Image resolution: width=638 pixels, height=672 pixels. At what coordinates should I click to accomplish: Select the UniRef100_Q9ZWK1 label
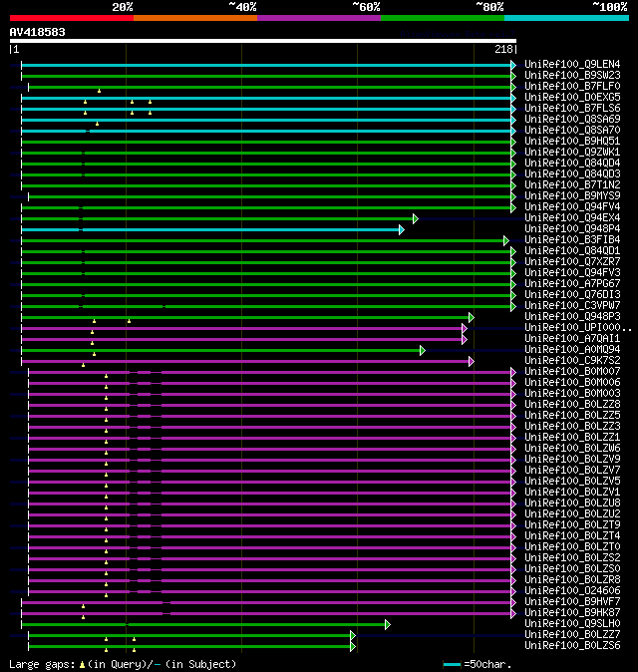point(572,153)
